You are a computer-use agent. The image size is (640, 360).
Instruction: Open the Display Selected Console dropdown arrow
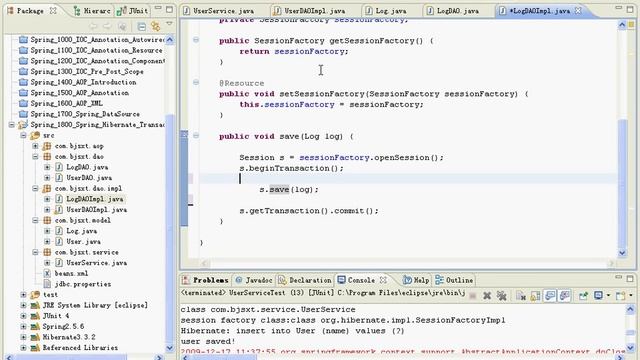tap(608, 296)
